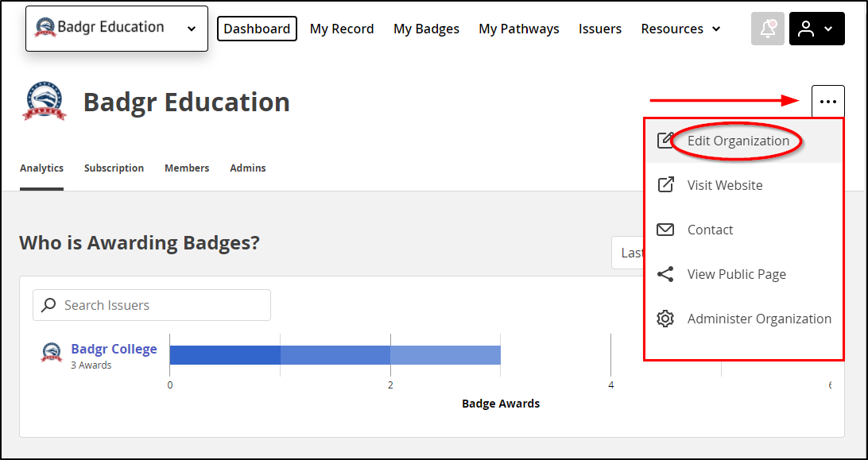
Task: Open the Last time-range dropdown
Action: click(628, 253)
